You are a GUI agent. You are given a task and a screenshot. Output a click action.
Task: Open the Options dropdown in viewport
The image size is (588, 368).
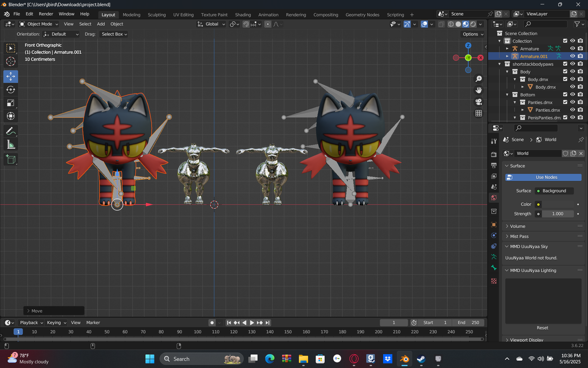coord(473,34)
